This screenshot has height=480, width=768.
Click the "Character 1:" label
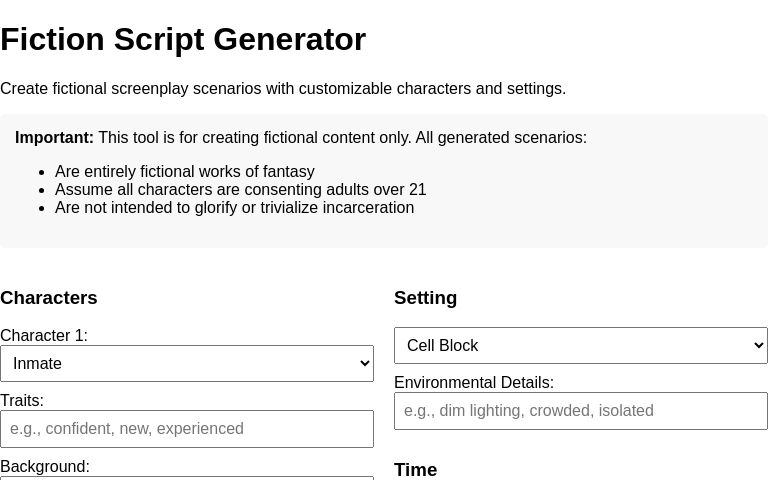(x=44, y=336)
